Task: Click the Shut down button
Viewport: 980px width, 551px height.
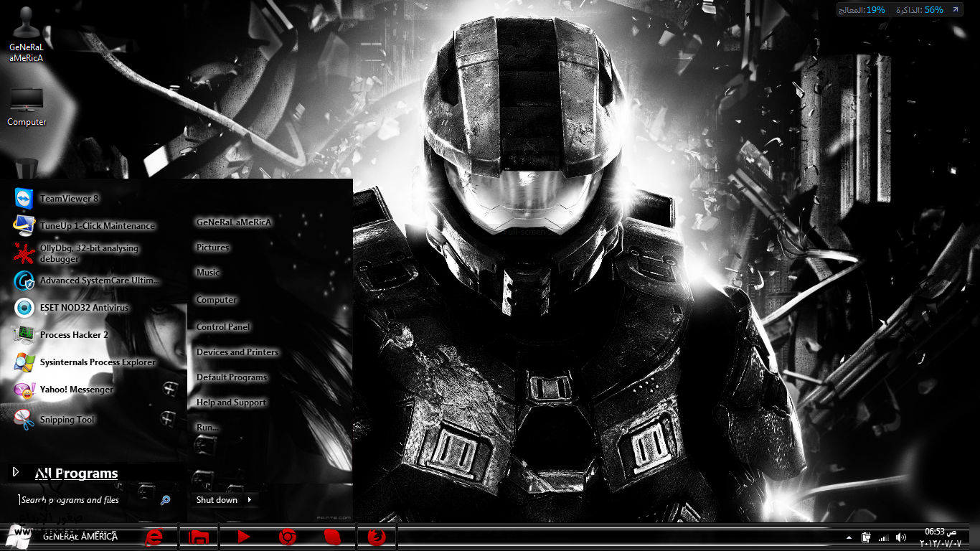Action: [x=217, y=500]
